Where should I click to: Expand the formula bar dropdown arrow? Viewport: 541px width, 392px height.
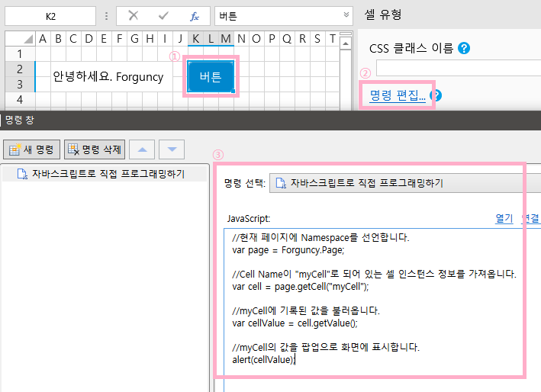click(x=347, y=14)
